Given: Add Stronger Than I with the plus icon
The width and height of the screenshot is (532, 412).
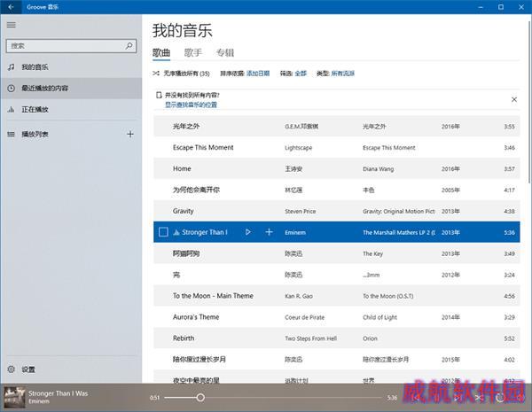Looking at the screenshot, I should (x=269, y=232).
